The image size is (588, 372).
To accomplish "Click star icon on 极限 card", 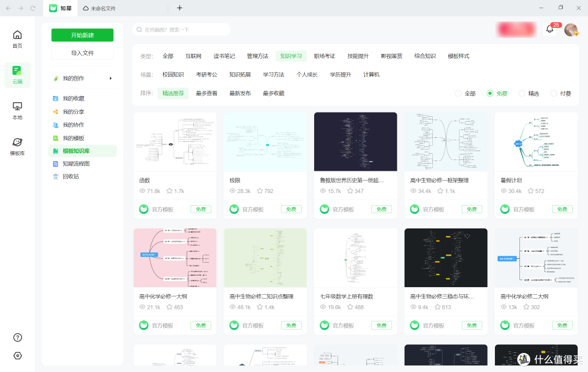I will coord(260,191).
